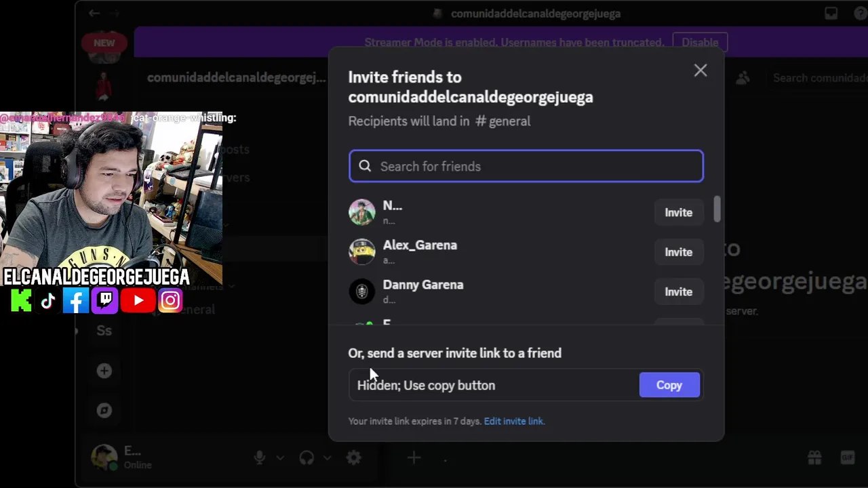
Task: Open the gift icon in chat bar
Action: (x=814, y=458)
